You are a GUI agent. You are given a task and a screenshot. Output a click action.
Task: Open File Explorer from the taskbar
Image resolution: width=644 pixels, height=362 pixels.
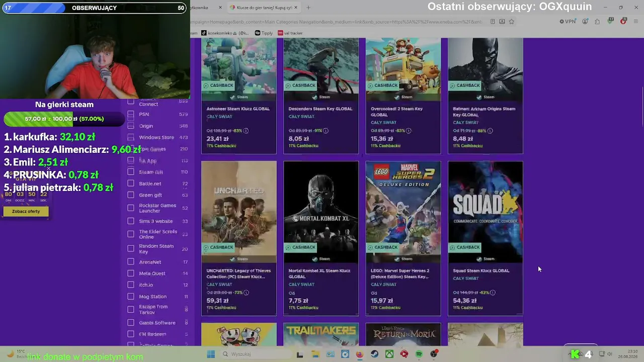tap(315, 354)
